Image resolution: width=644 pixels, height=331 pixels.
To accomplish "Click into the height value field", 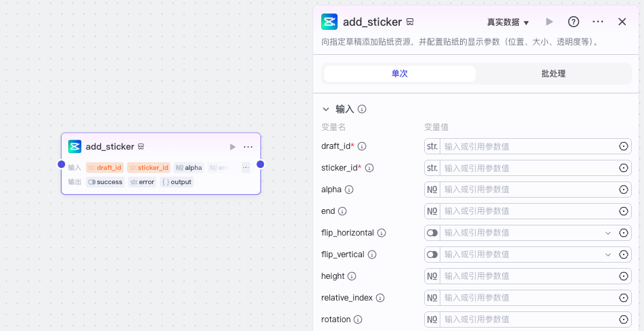I will 528,276.
